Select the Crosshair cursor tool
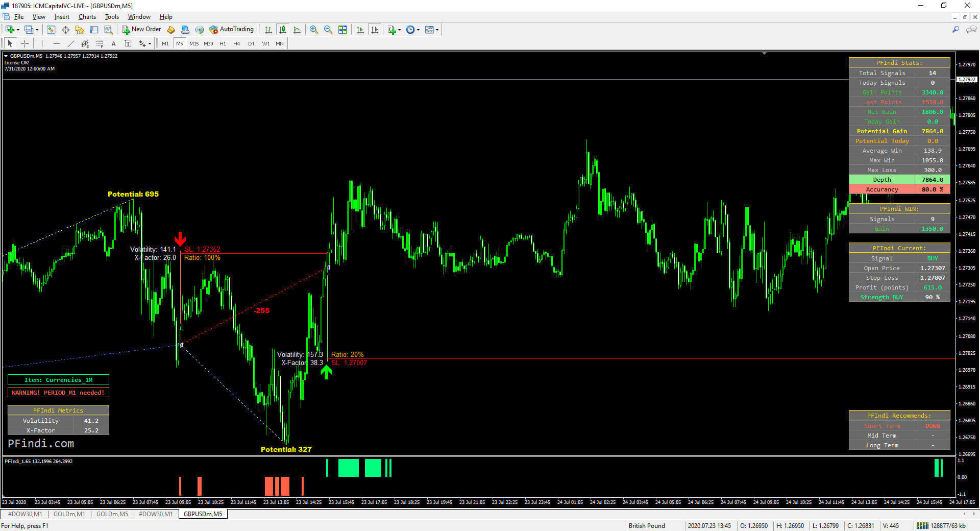The height and width of the screenshot is (531, 980). (x=24, y=44)
